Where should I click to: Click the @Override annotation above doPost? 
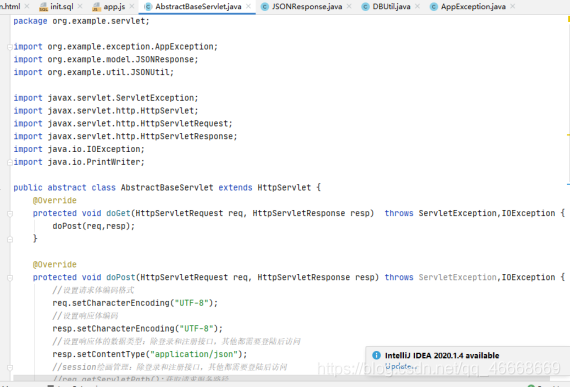coord(55,265)
